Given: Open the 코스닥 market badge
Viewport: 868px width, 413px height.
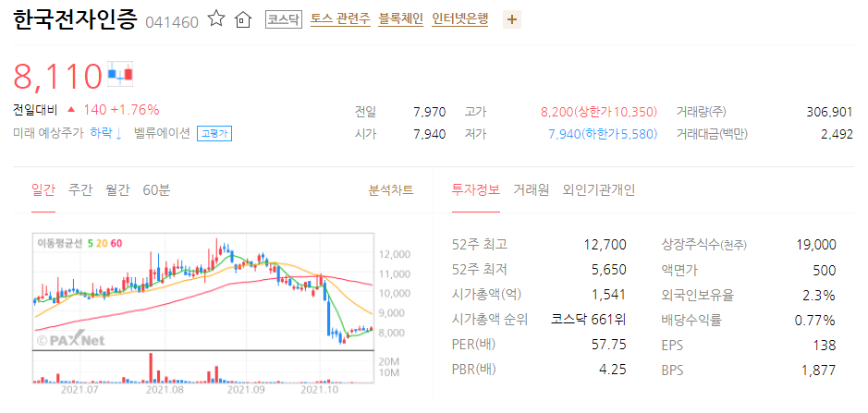Looking at the screenshot, I should coord(284,20).
